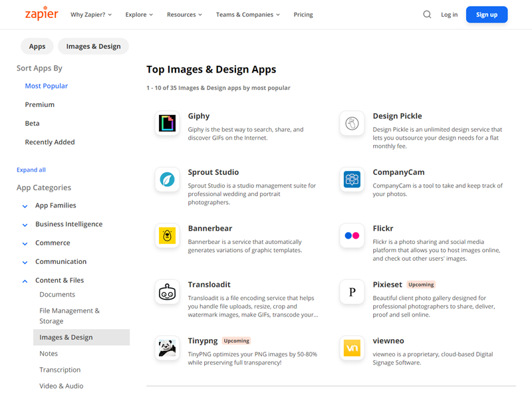Expand the Business Intelligence category chevron

pos(25,225)
